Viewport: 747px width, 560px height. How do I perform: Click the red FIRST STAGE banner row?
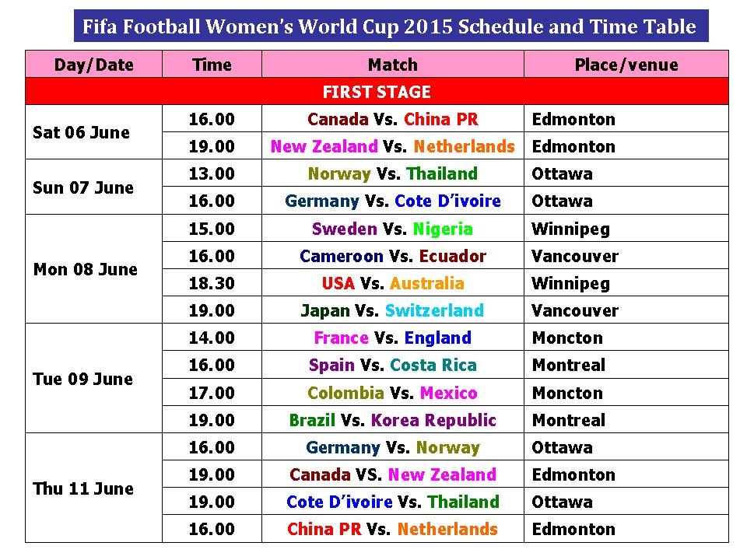tap(377, 92)
